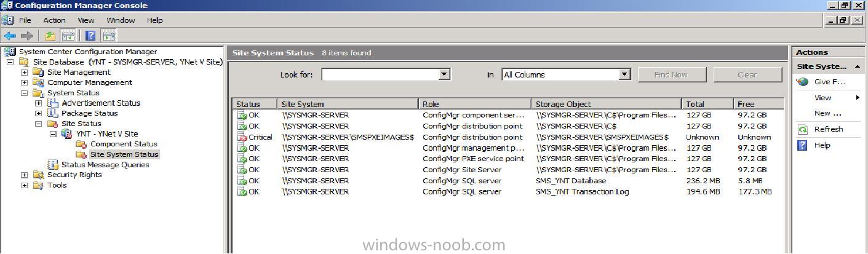The height and width of the screenshot is (254, 868).
Task: Click the Find Now button
Action: (x=671, y=74)
